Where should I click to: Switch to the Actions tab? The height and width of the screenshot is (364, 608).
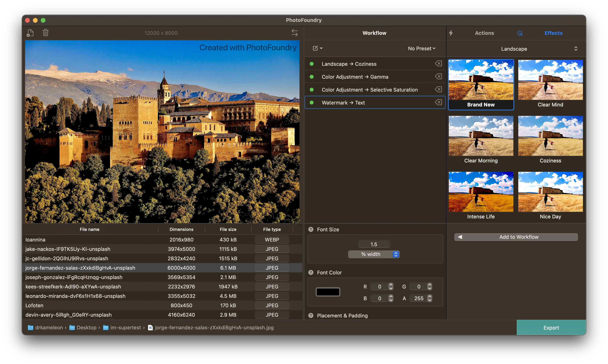pyautogui.click(x=484, y=33)
